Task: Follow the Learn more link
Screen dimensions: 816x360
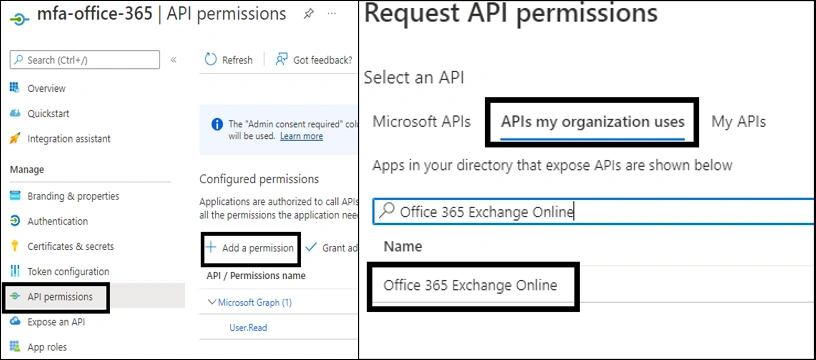Action: (x=301, y=136)
